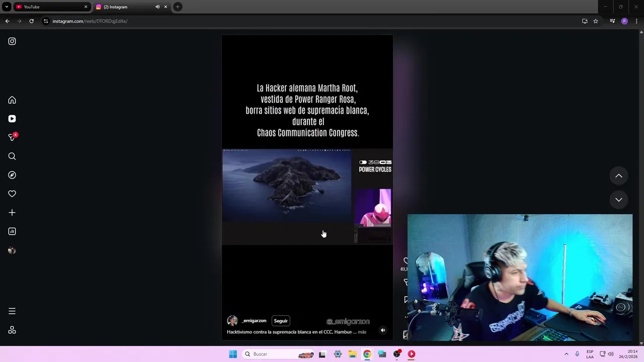The width and height of the screenshot is (644, 362).
Task: Open the dashboard chart icon in sidebar
Action: point(12,231)
